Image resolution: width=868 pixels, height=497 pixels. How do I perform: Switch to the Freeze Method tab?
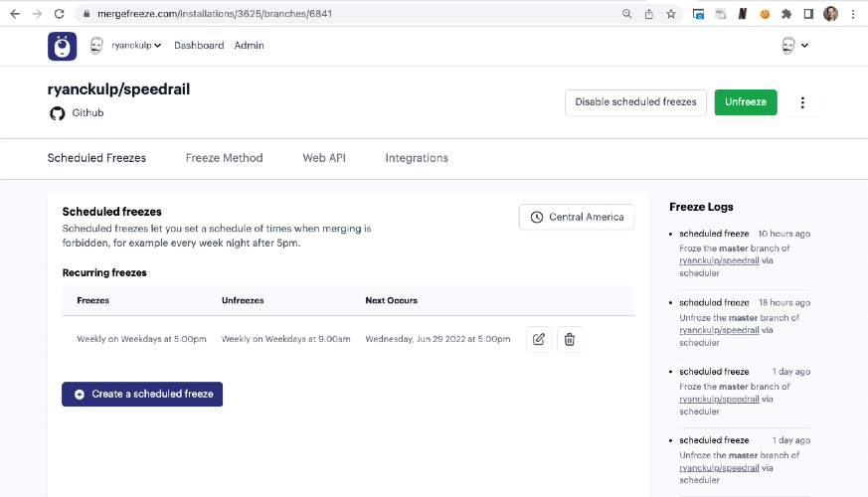pyautogui.click(x=224, y=158)
